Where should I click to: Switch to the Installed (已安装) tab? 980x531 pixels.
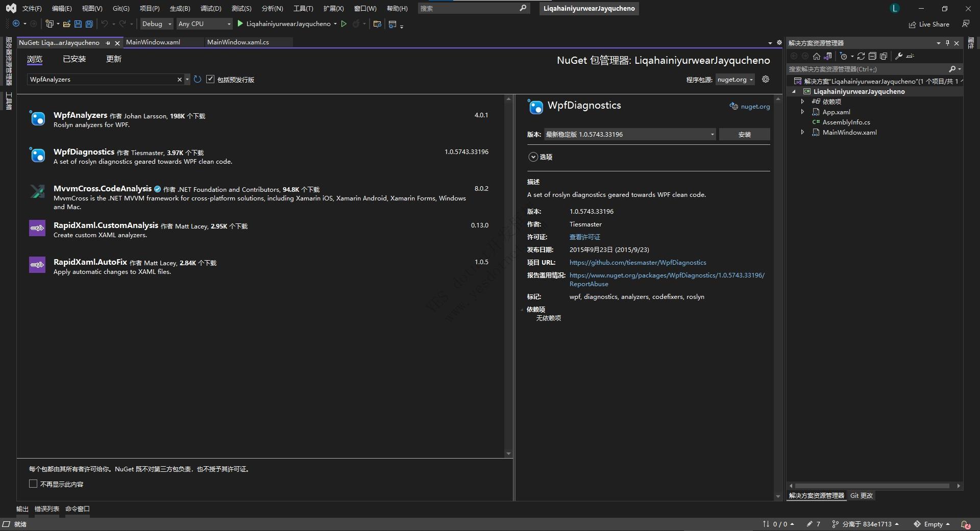(x=74, y=59)
